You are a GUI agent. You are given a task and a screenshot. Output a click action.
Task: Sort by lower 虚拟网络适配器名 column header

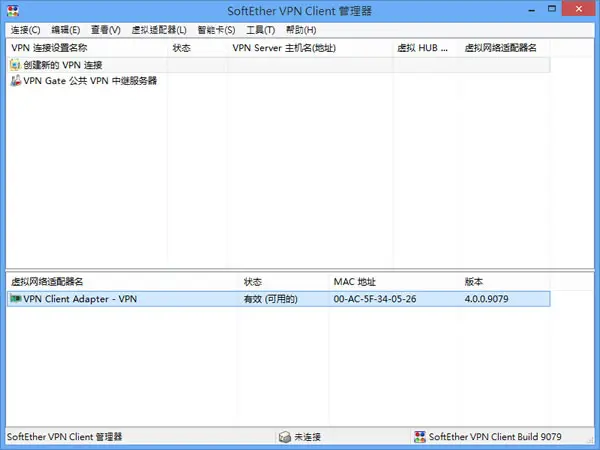point(122,282)
